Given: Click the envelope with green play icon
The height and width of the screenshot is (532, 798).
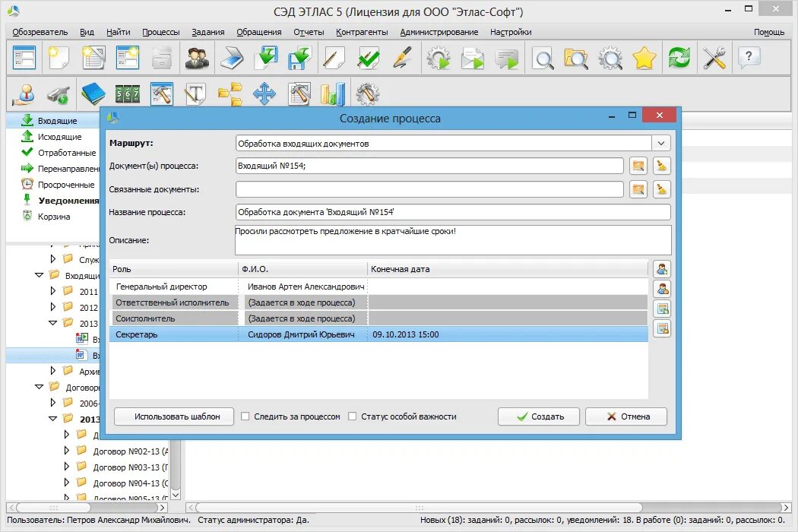Looking at the screenshot, I should [472, 58].
